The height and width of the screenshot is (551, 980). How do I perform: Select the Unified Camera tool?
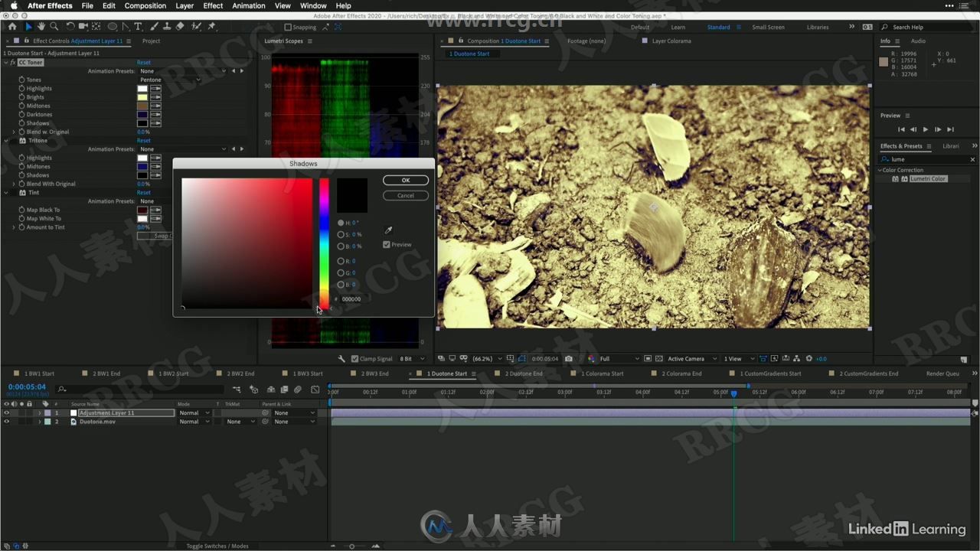83,26
